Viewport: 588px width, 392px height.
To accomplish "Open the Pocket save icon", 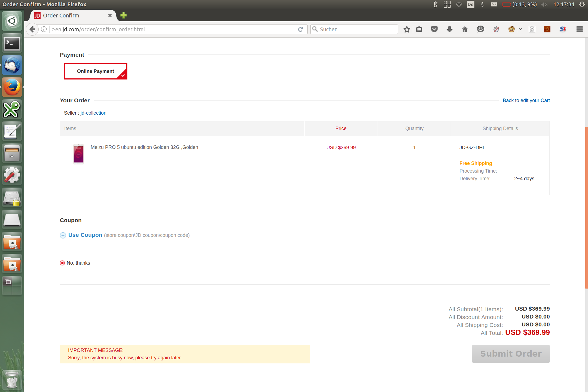I will (434, 29).
